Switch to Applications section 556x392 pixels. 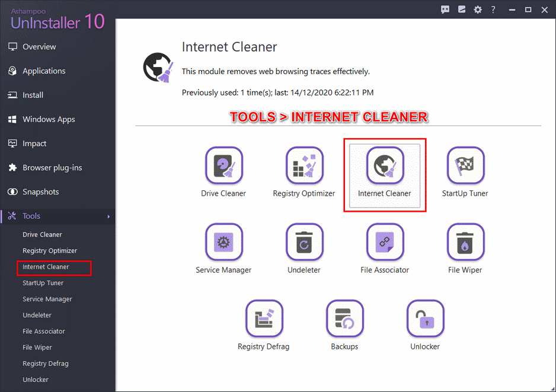click(x=44, y=71)
